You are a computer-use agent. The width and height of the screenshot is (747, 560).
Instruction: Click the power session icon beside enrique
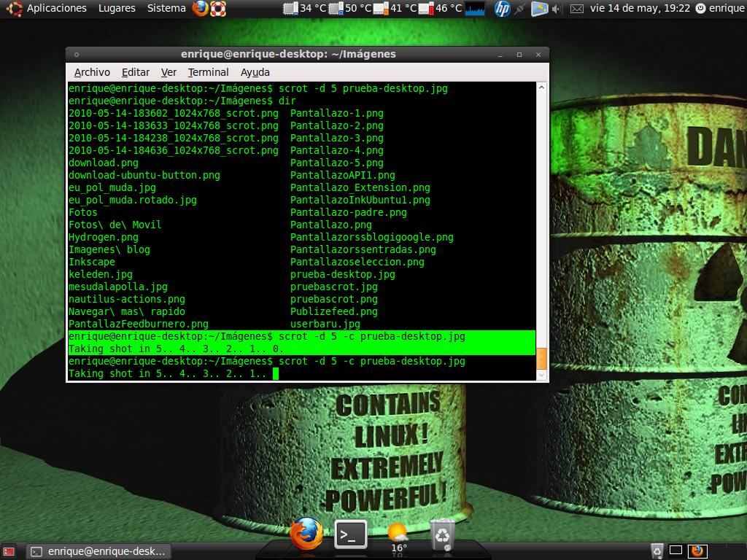700,8
